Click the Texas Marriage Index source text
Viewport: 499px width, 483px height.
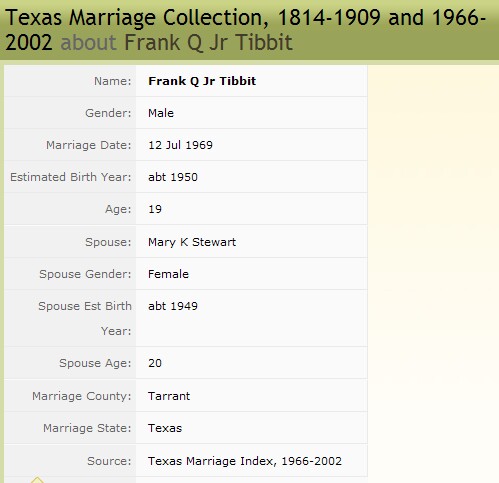[x=245, y=461]
